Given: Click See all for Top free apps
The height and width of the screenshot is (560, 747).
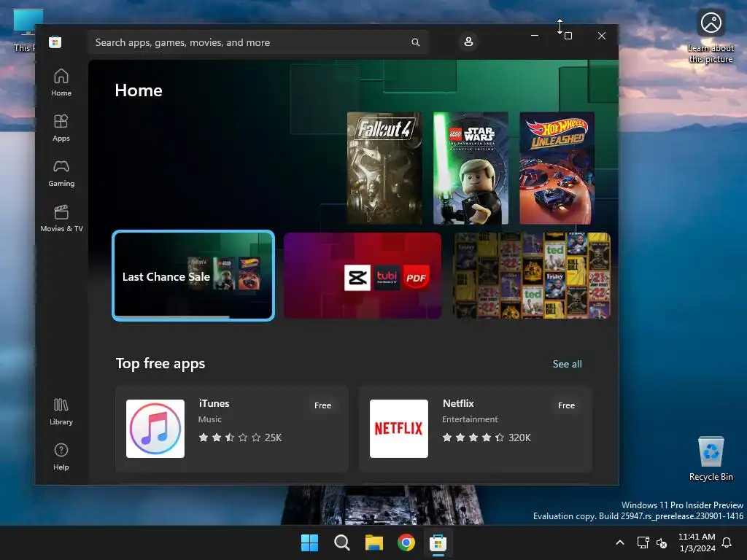Looking at the screenshot, I should pos(567,364).
